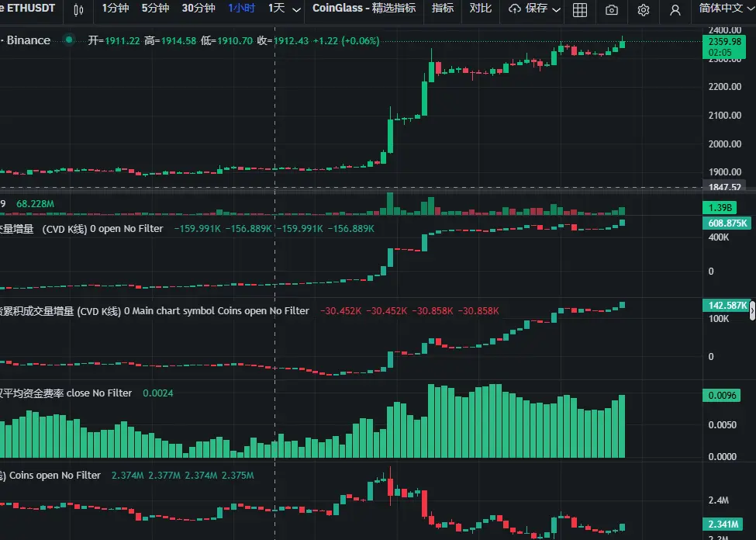Open the 简体中文 language dropdown

click(726, 9)
